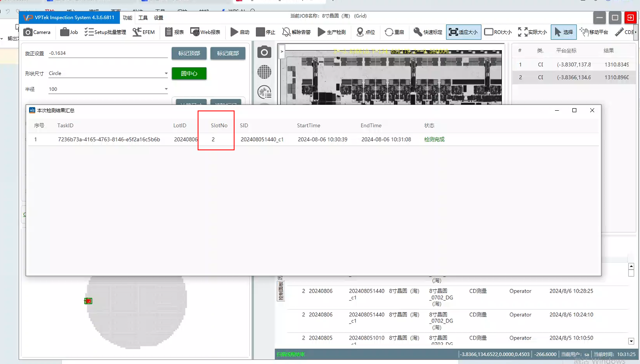
Task: Open the 设置 menu
Action: 158,18
